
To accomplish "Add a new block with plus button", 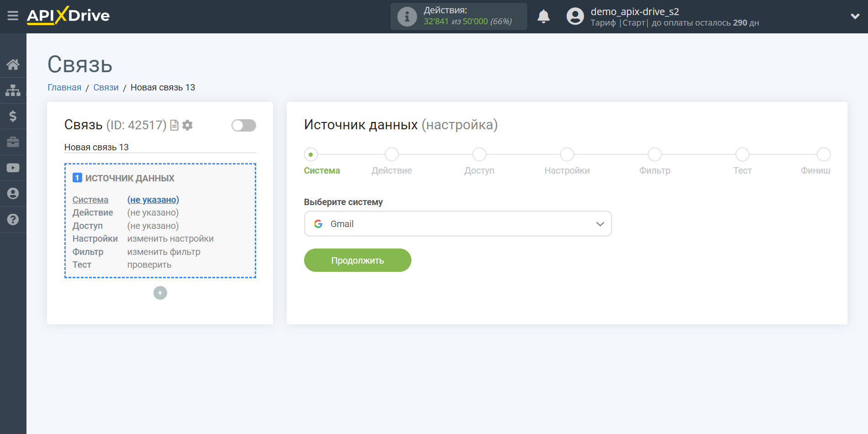I will (x=160, y=293).
